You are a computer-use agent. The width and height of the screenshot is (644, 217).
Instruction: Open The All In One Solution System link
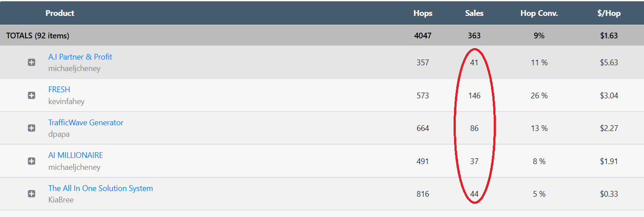click(x=101, y=188)
